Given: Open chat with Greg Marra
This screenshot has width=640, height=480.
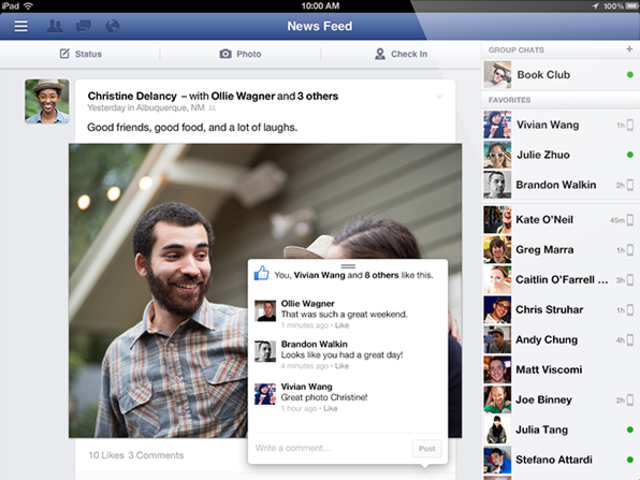Looking at the screenshot, I should pos(560,249).
